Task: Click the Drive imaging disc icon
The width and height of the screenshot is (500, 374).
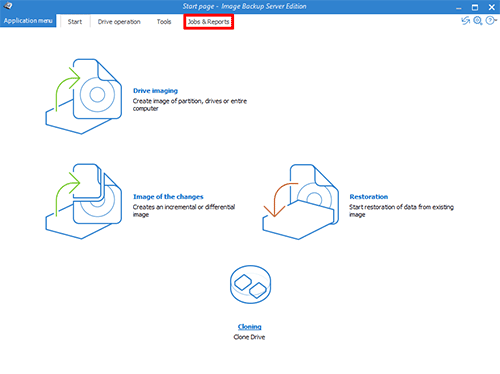Action: 84,96
